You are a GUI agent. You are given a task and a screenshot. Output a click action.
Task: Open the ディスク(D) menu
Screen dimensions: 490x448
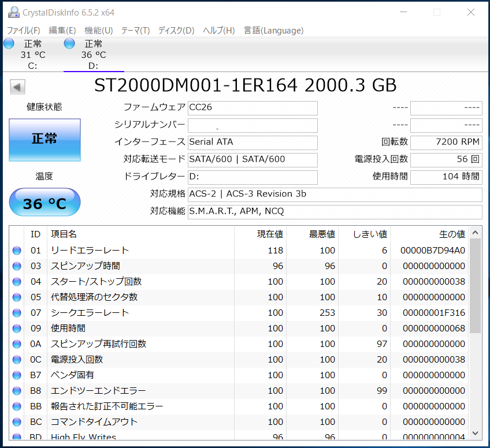click(x=176, y=30)
